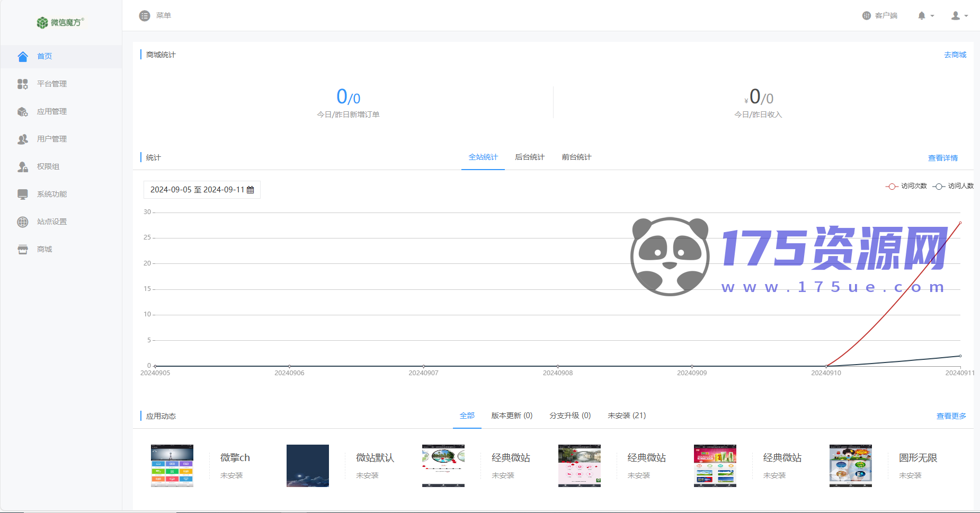This screenshot has height=513, width=980.
Task: Open the user account dropdown
Action: [959, 16]
